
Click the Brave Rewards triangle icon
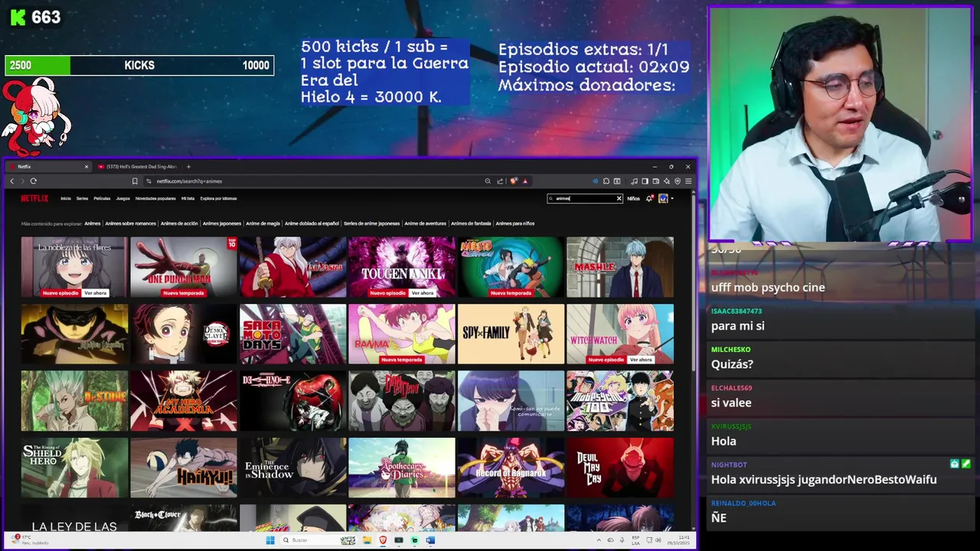coord(524,181)
